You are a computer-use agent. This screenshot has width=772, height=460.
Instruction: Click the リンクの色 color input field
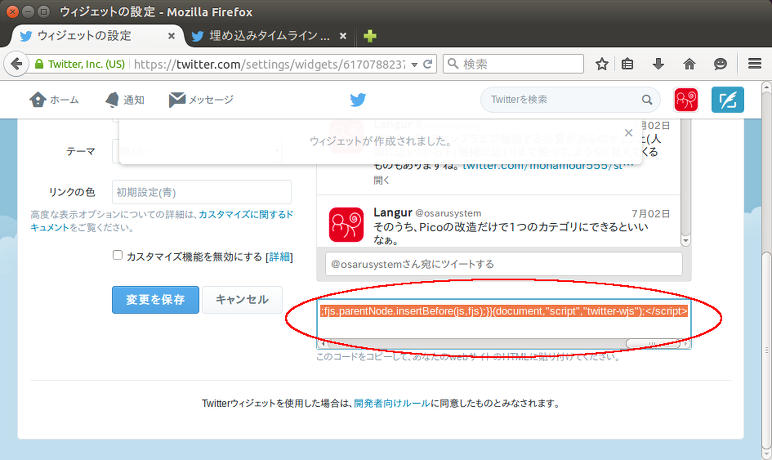click(x=202, y=192)
